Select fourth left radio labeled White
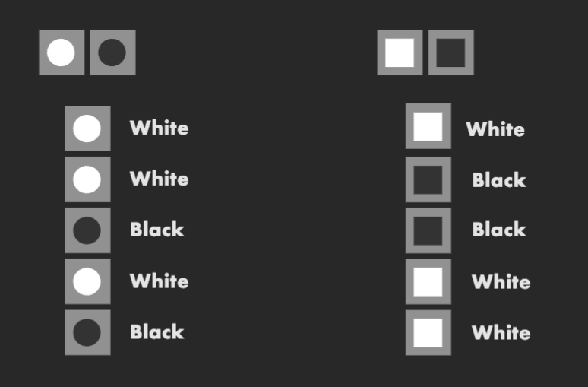This screenshot has width=588, height=387. (88, 281)
